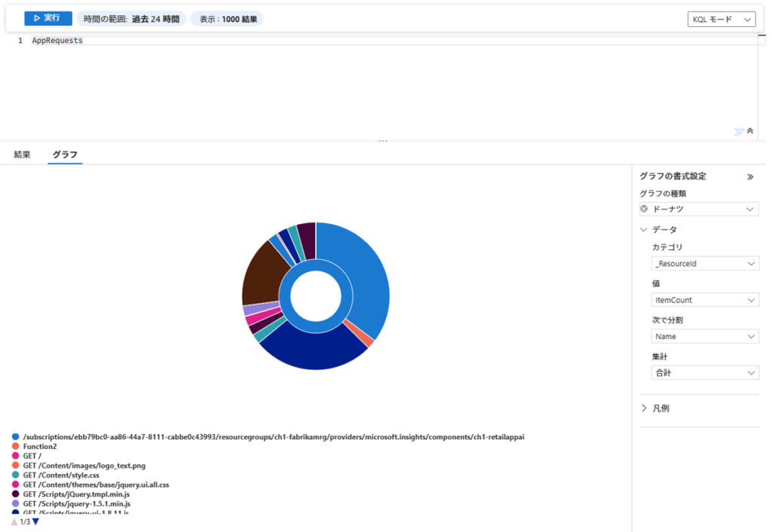
Task: Open the split-by dropdown showing Name
Action: point(705,336)
